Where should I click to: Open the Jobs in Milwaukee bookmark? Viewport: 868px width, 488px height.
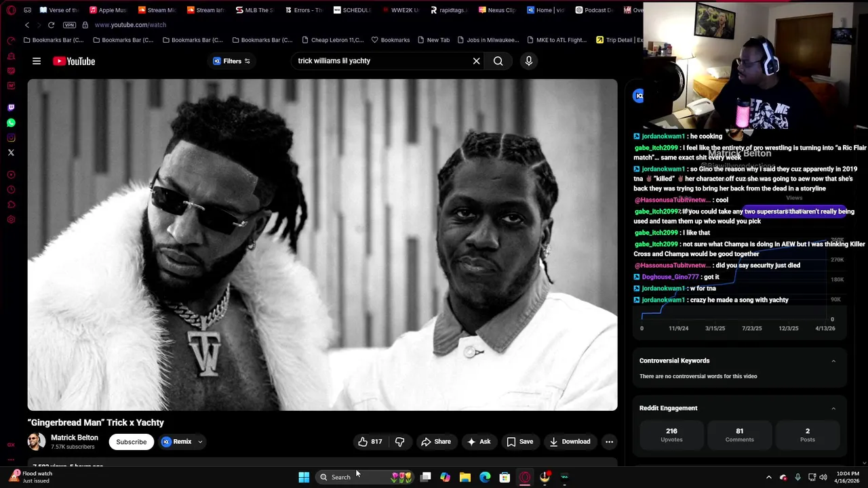(x=488, y=40)
